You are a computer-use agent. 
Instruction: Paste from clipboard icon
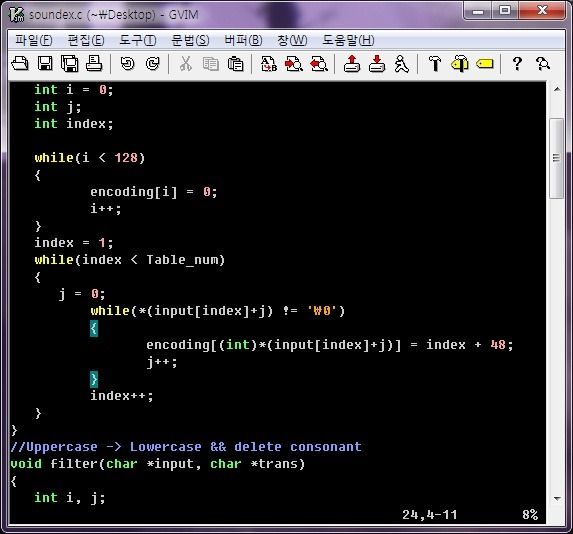click(x=235, y=64)
